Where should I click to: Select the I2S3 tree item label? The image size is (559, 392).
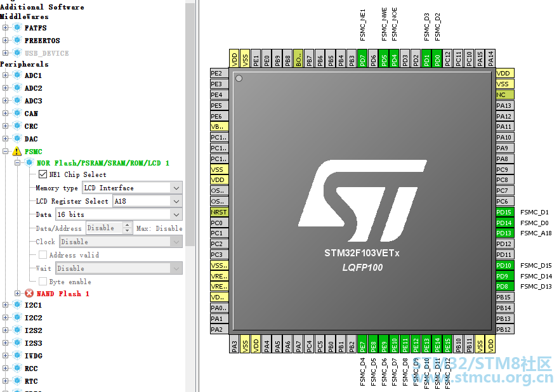click(34, 343)
